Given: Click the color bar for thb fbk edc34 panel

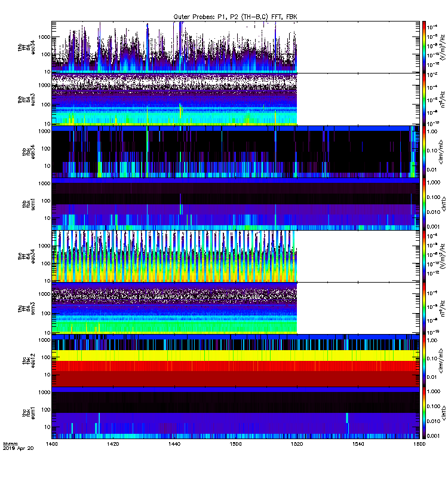Looking at the screenshot, I should (x=424, y=152).
